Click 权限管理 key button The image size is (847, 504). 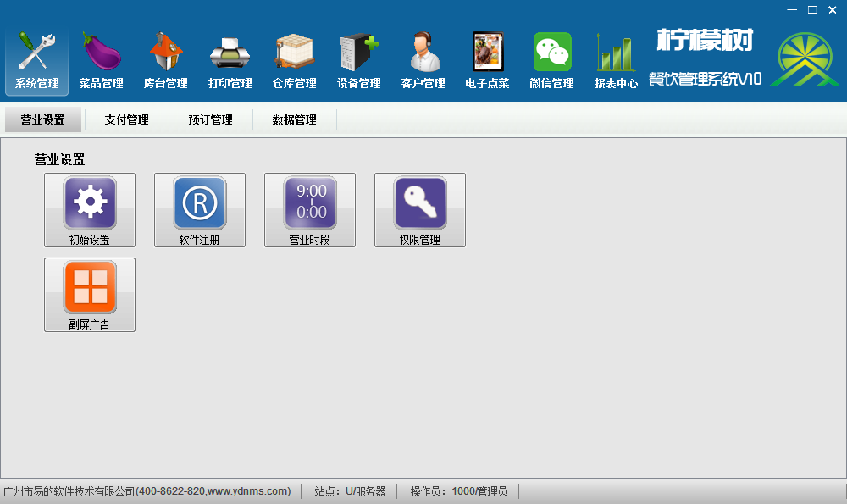pyautogui.click(x=420, y=210)
